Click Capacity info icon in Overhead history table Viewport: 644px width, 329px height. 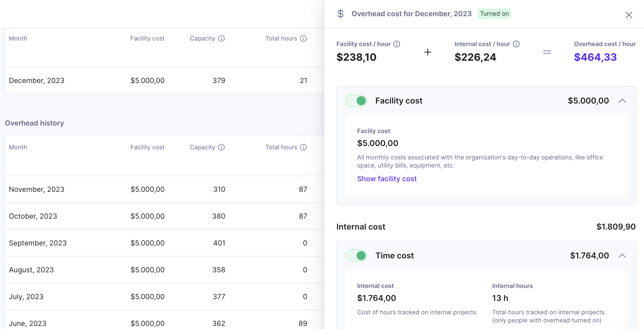click(221, 147)
